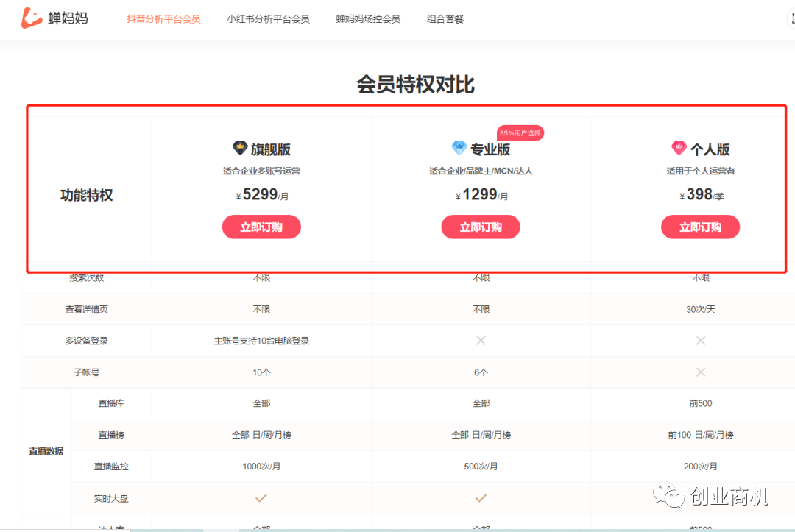
Task: Click the 专业版 diamond icon
Action: coord(459,148)
